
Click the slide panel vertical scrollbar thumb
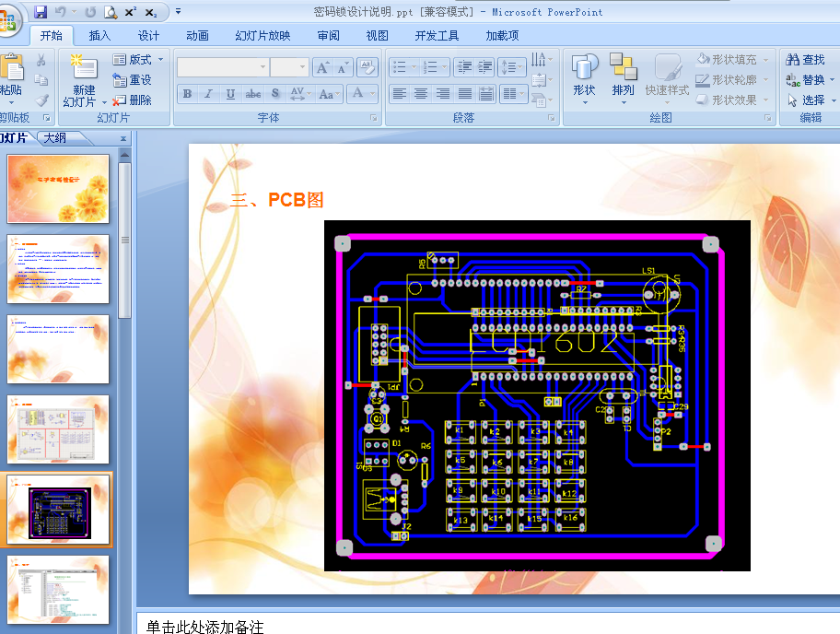pyautogui.click(x=124, y=241)
